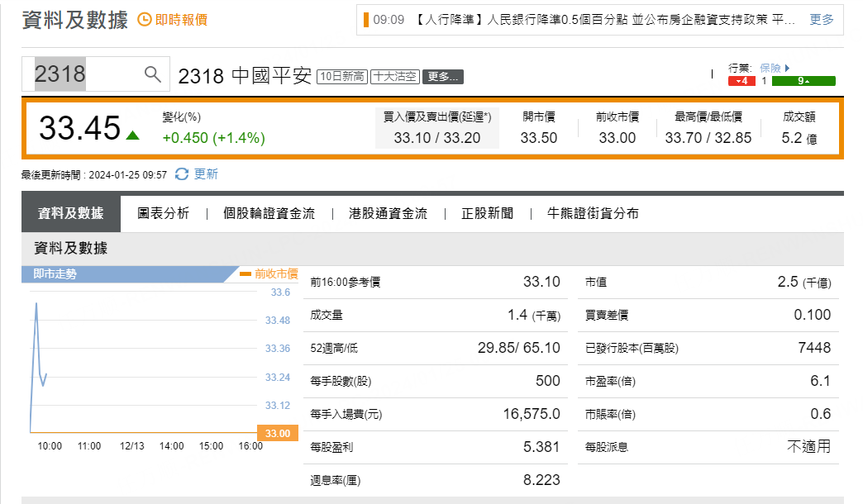
Task: Click the 更新 refresh link
Action: coord(206,174)
